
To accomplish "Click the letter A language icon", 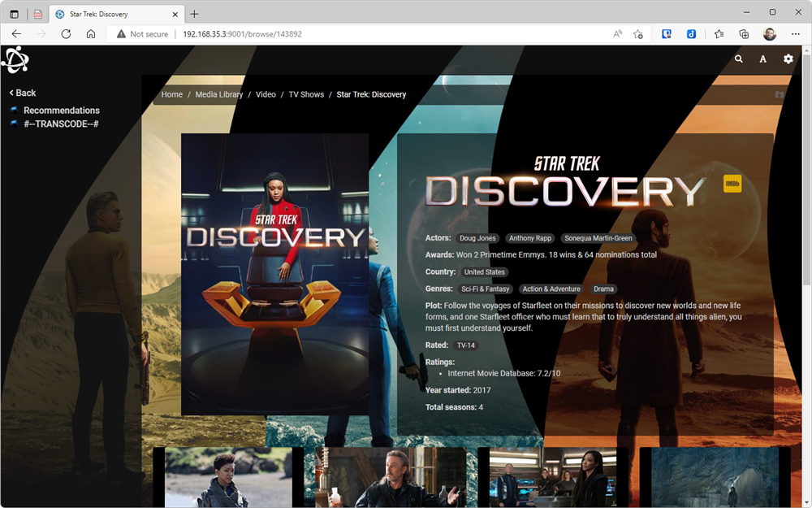I will tap(762, 59).
